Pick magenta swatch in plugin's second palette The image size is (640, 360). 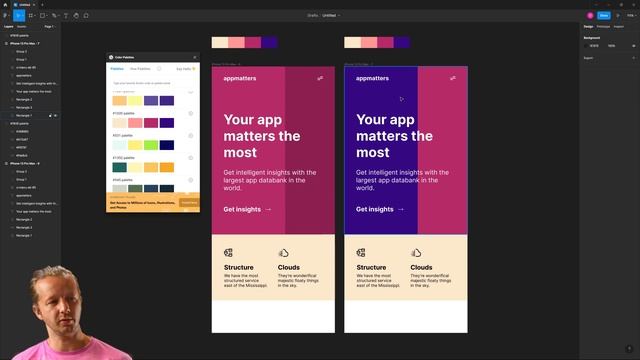coord(151,123)
